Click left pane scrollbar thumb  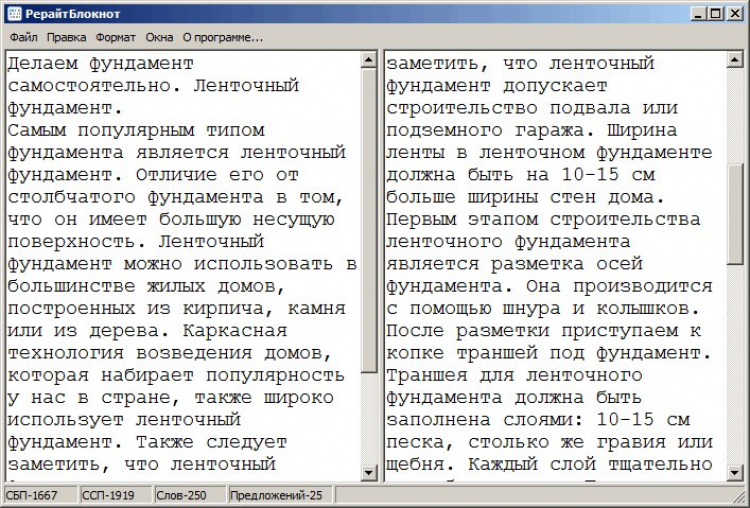pyautogui.click(x=369, y=220)
